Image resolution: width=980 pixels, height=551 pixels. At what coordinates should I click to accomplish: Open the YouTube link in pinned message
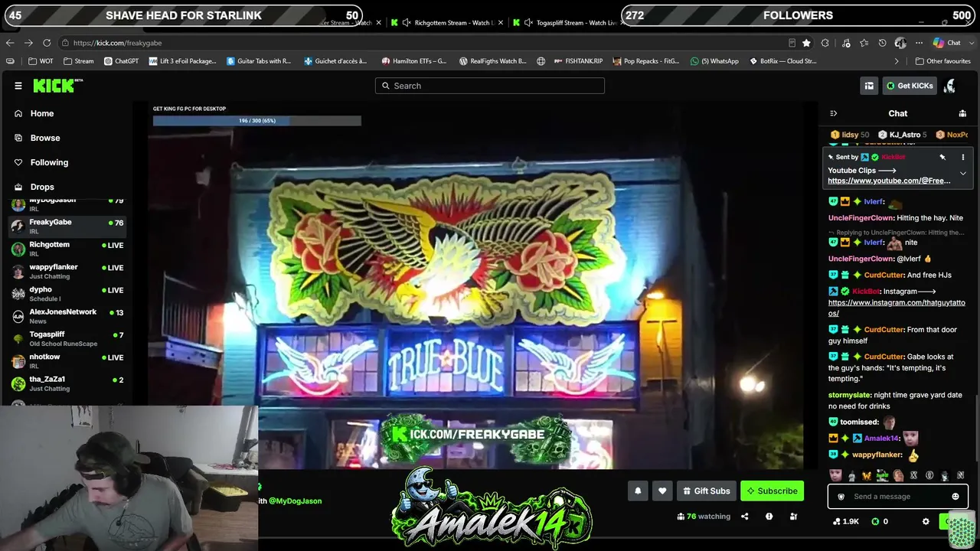[889, 181]
